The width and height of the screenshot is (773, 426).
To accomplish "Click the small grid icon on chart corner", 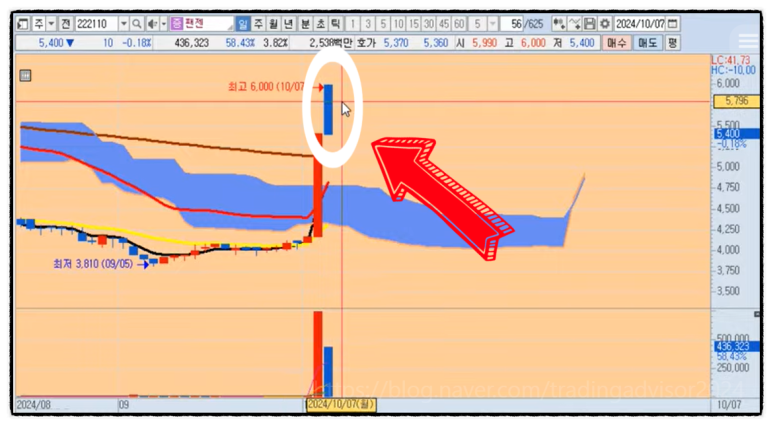I will tap(25, 75).
